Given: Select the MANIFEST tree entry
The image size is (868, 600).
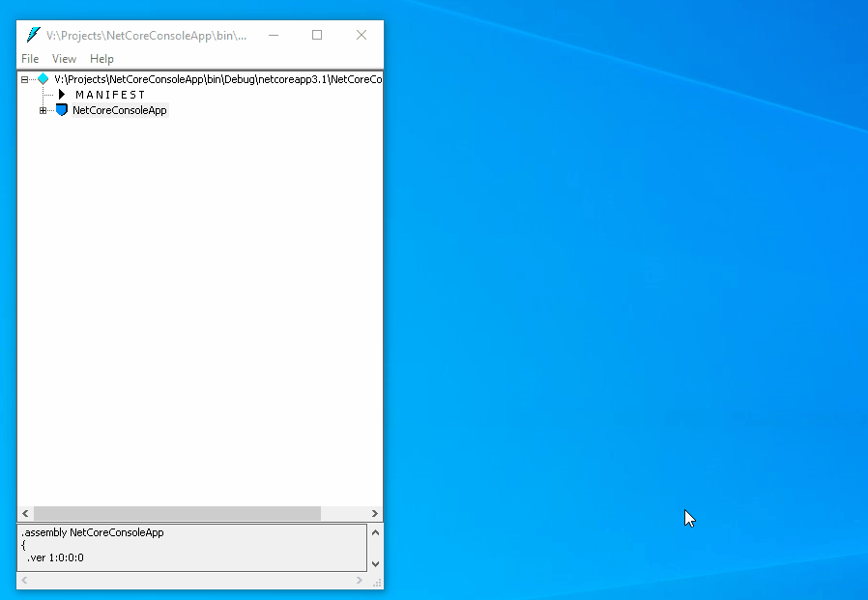Looking at the screenshot, I should coord(110,95).
